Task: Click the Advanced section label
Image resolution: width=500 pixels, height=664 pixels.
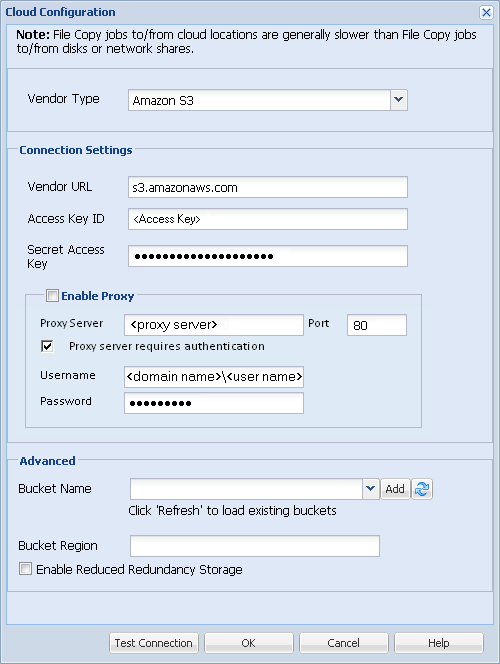Action: click(x=47, y=461)
